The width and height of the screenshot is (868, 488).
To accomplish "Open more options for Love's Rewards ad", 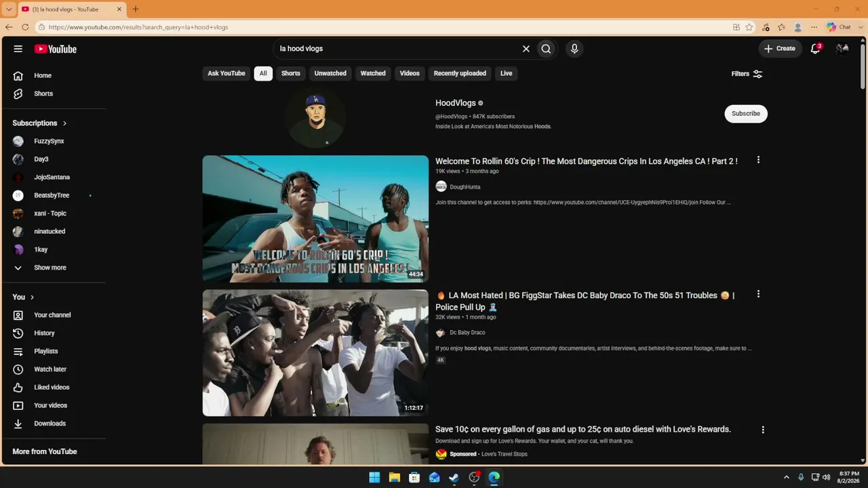I will point(763,430).
